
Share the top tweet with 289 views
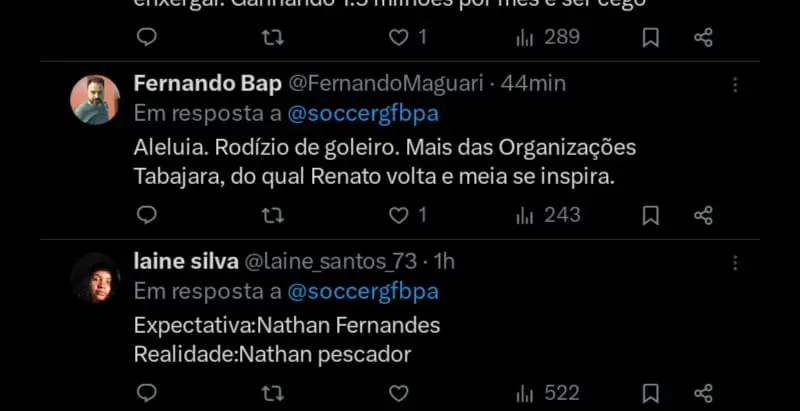[703, 38]
